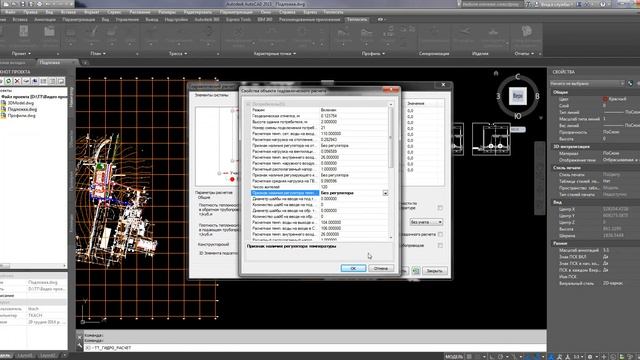Viewport: 640px width, 360px height.
Task: Open the Без учета combo box
Action: tap(426, 222)
